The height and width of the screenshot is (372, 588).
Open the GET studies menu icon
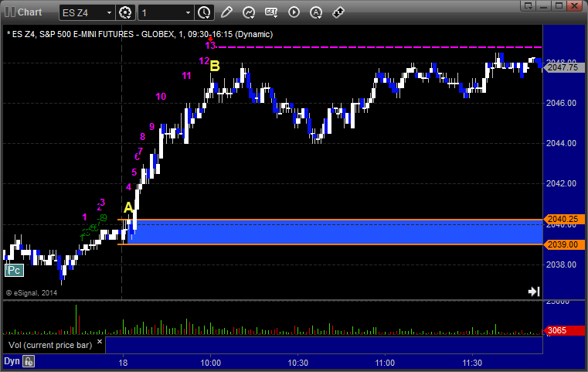[x=271, y=12]
